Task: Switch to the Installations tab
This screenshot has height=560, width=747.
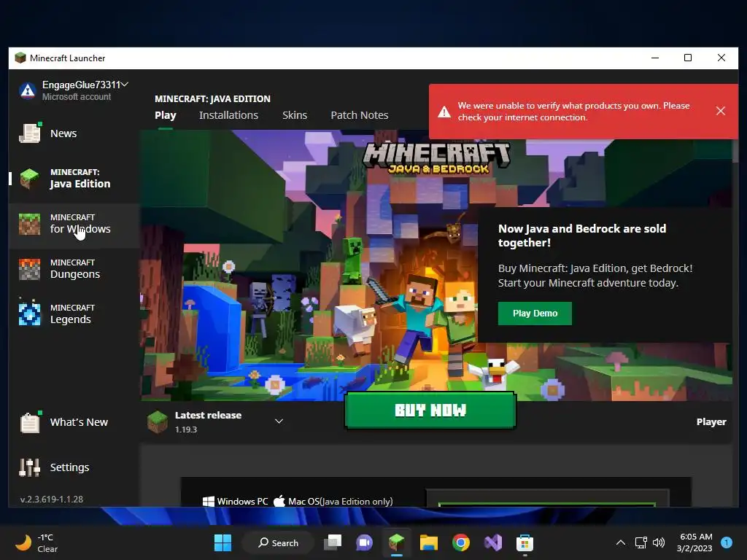Action: tap(228, 115)
